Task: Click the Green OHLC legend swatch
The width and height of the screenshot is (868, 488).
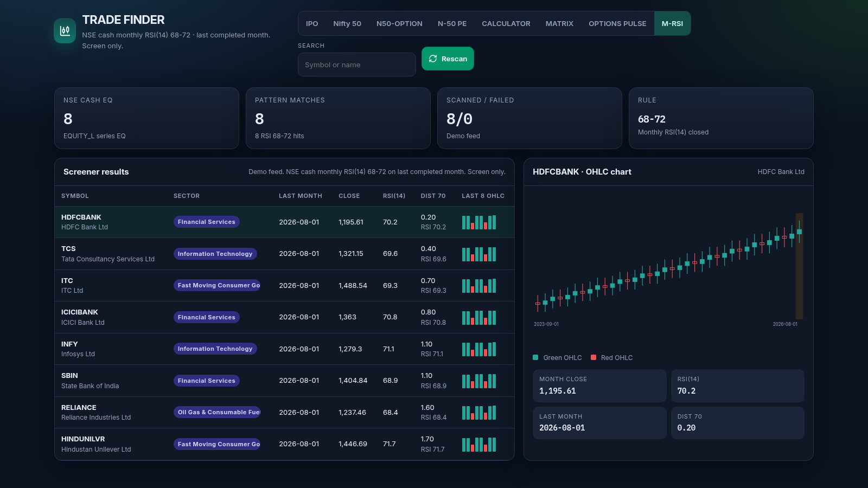Action: (535, 357)
